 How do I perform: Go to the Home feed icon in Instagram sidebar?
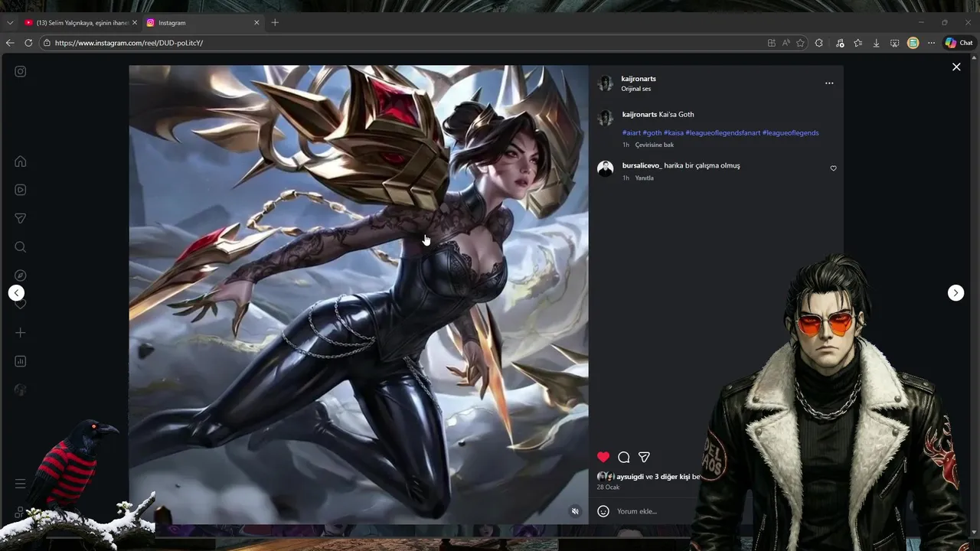click(x=21, y=161)
